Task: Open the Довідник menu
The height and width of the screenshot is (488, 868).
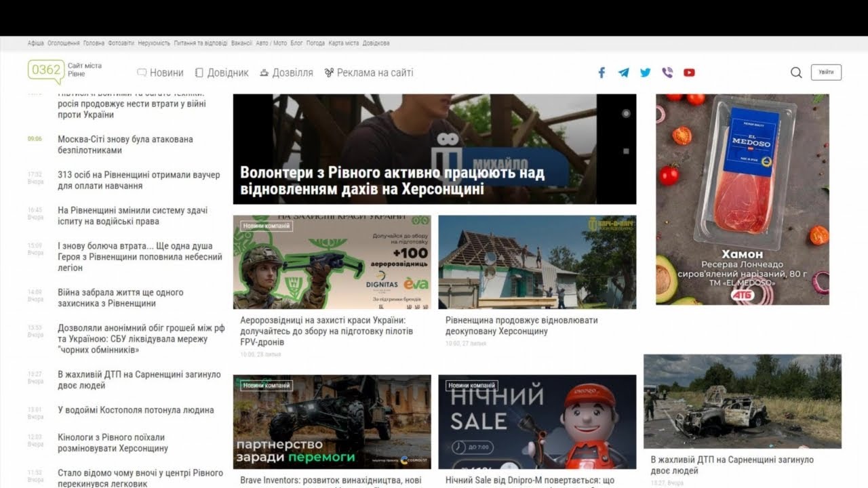Action: pyautogui.click(x=222, y=73)
